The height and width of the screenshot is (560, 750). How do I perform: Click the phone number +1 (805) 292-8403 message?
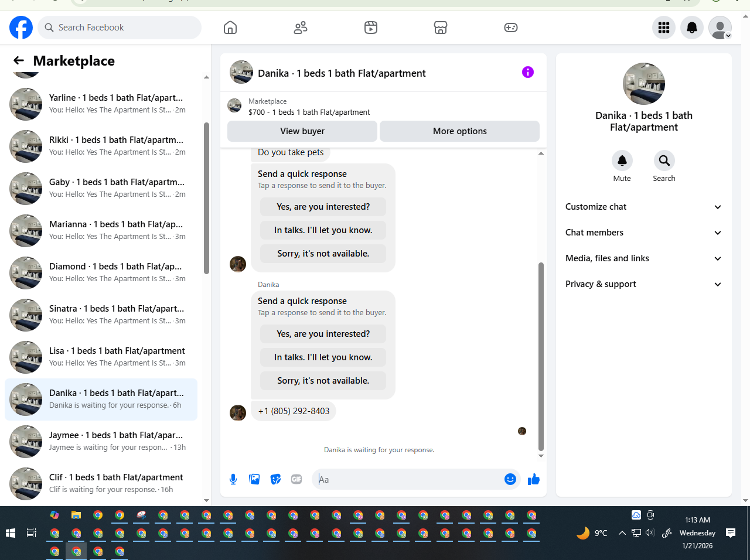(x=294, y=411)
